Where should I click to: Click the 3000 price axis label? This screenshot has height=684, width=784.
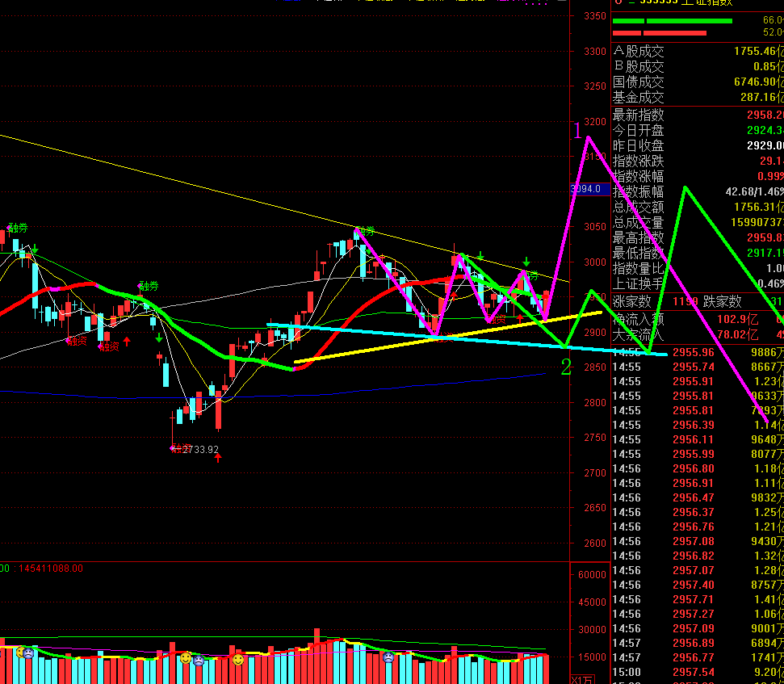coord(595,262)
